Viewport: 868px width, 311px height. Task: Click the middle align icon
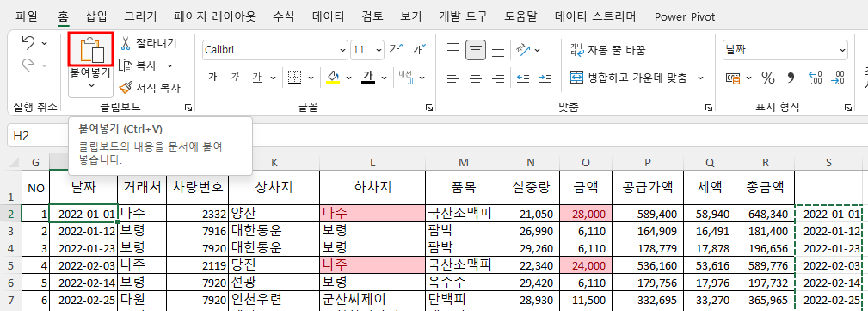click(x=476, y=50)
